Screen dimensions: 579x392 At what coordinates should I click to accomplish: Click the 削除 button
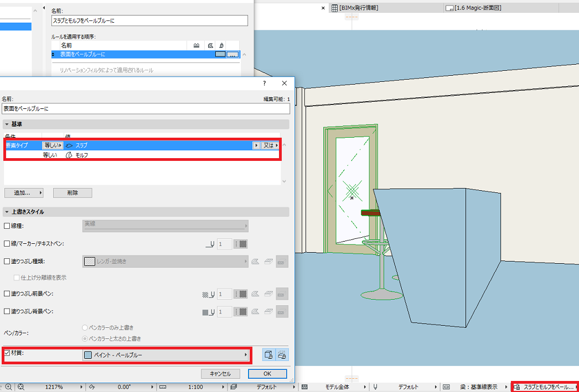click(x=73, y=193)
